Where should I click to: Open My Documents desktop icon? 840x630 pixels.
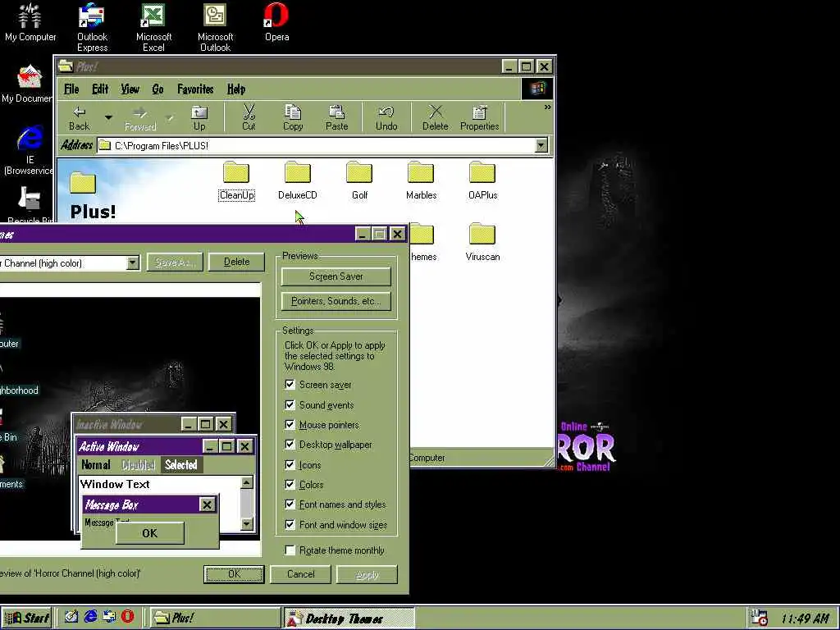coord(27,84)
